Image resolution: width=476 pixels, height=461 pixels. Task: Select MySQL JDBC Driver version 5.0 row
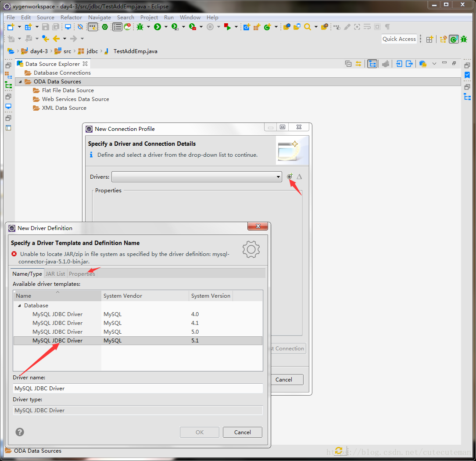click(x=138, y=332)
